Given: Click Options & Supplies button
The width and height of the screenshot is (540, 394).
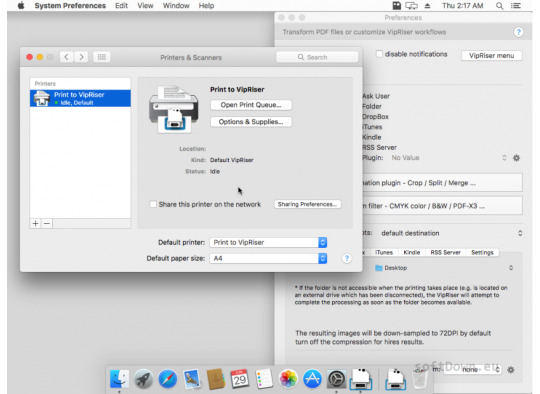Looking at the screenshot, I should coord(251,122).
